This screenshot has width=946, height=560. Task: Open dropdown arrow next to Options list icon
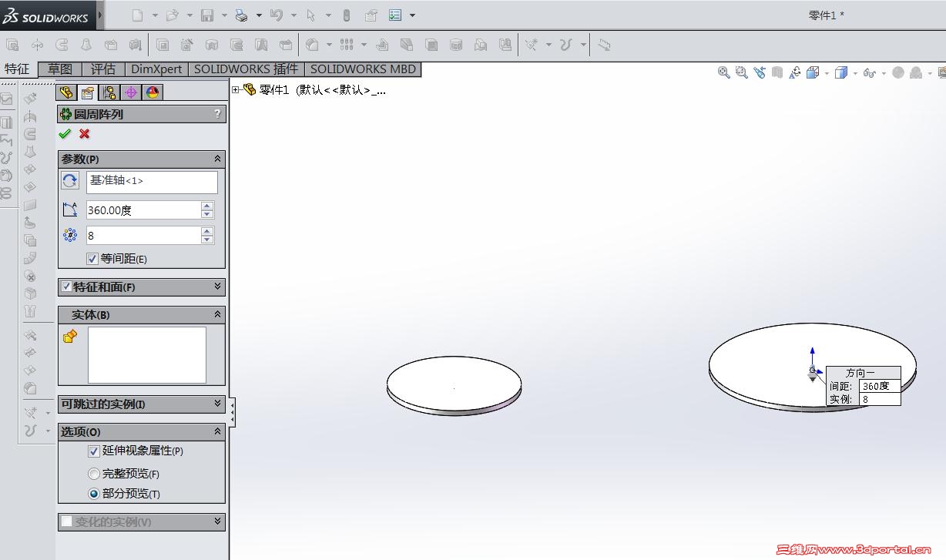click(412, 15)
